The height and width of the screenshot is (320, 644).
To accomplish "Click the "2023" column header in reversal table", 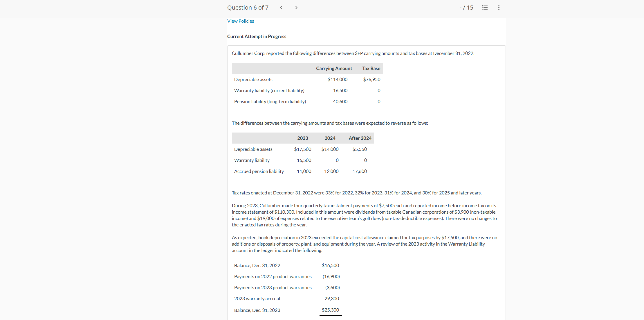I will coord(302,138).
